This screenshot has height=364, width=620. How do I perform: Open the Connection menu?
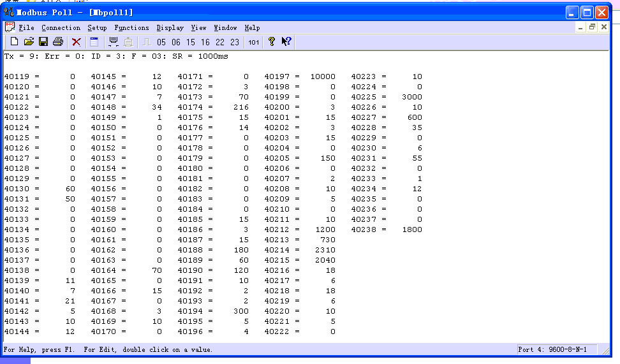(x=61, y=28)
